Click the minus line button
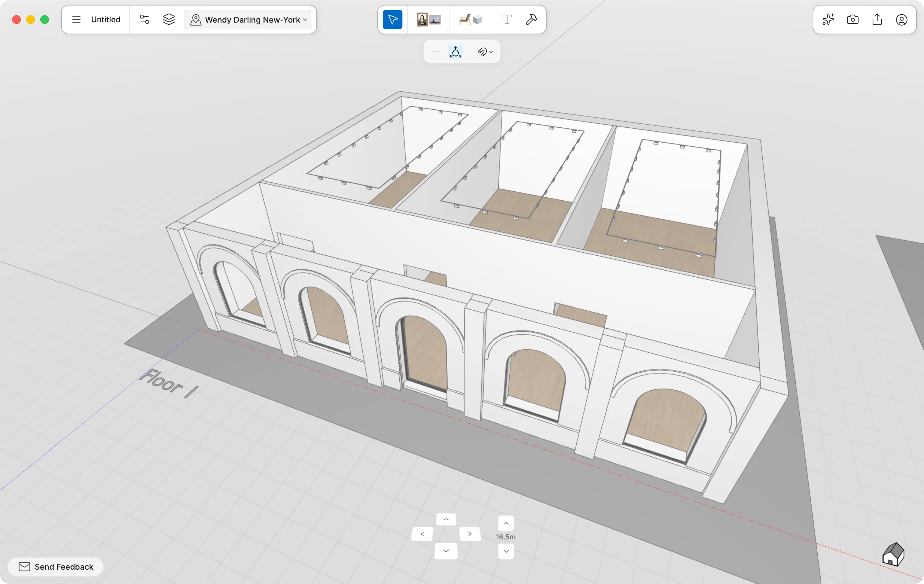This screenshot has height=584, width=924. coord(436,52)
